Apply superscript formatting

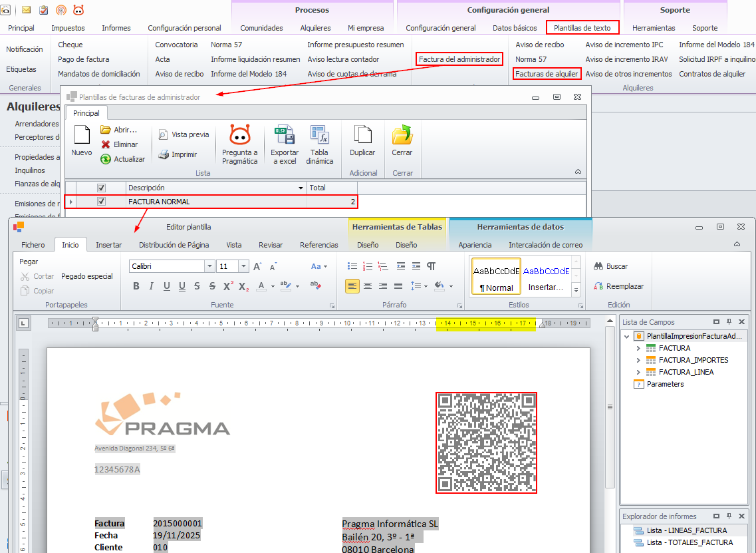[228, 286]
